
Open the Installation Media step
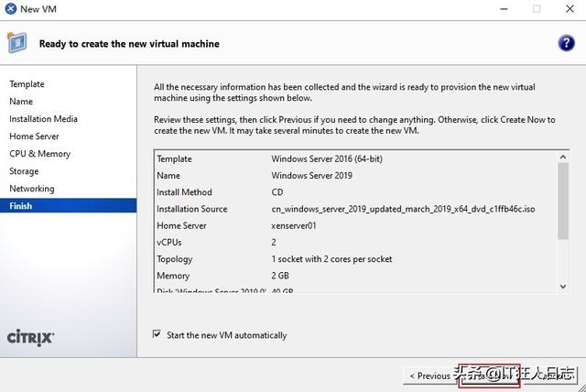pyautogui.click(x=43, y=119)
